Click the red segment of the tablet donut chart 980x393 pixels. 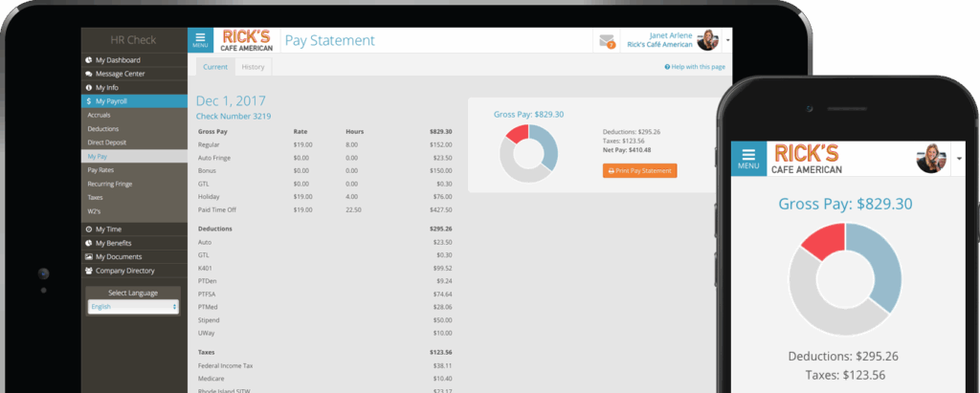tap(516, 134)
